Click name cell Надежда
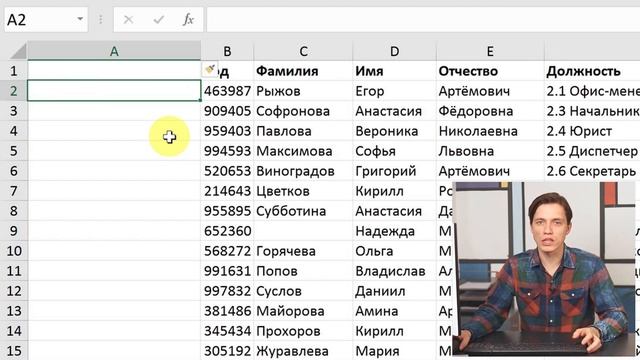The width and height of the screenshot is (640, 360). click(x=395, y=231)
